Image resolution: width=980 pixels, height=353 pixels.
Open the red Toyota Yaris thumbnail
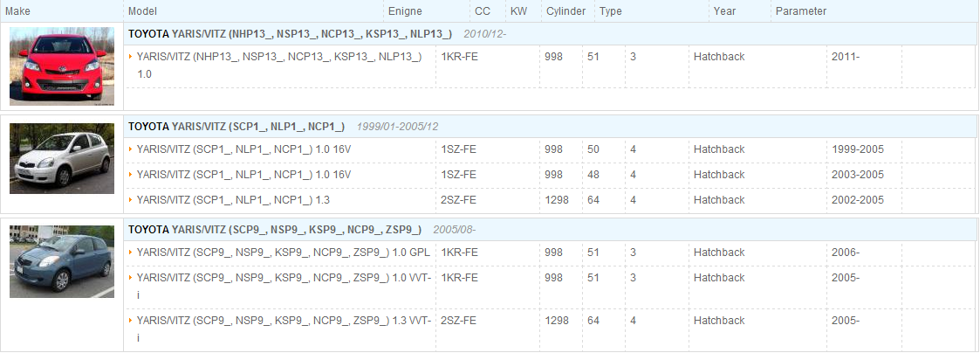tap(62, 66)
